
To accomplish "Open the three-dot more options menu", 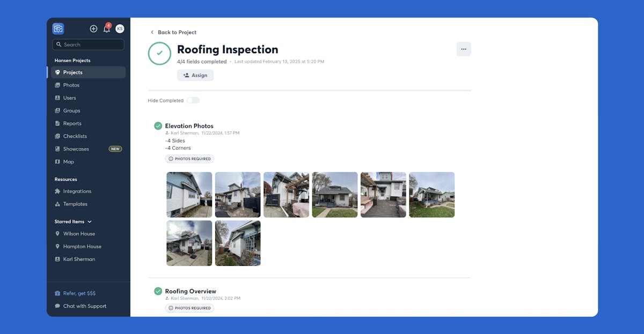I will pyautogui.click(x=464, y=49).
